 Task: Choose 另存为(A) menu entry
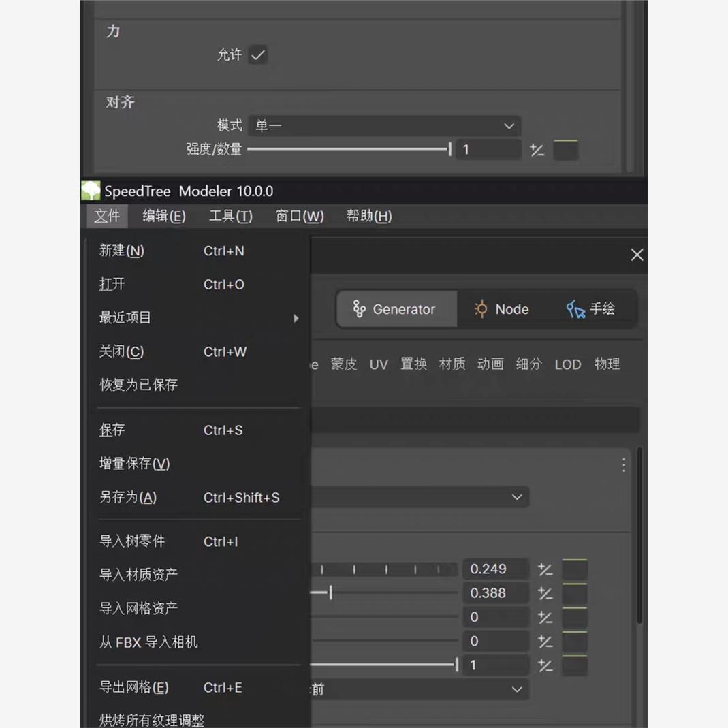(199, 497)
